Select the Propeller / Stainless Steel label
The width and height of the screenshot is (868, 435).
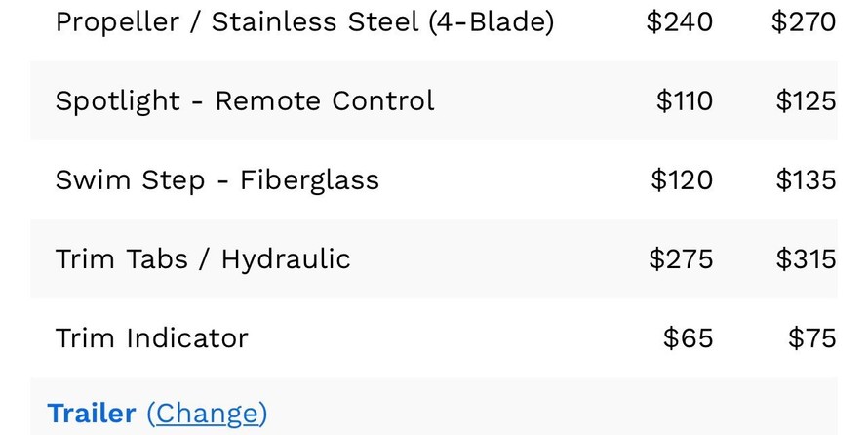pyautogui.click(x=237, y=21)
